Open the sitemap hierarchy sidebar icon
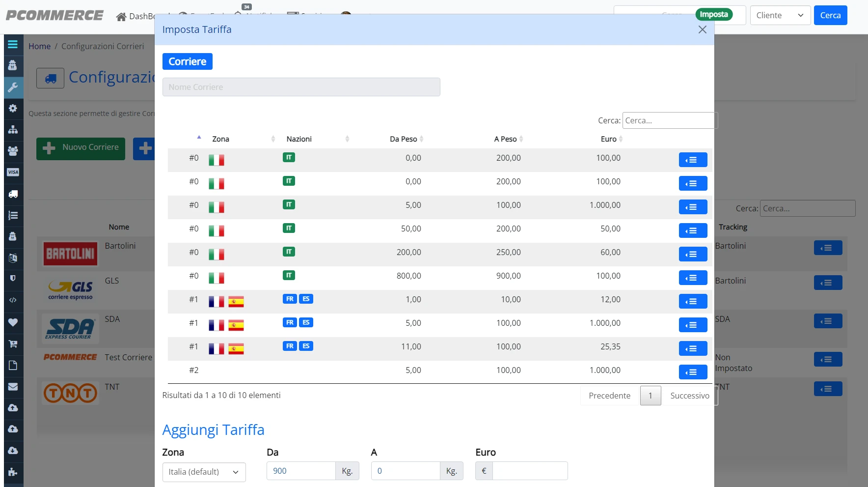868x487 pixels. [x=13, y=130]
